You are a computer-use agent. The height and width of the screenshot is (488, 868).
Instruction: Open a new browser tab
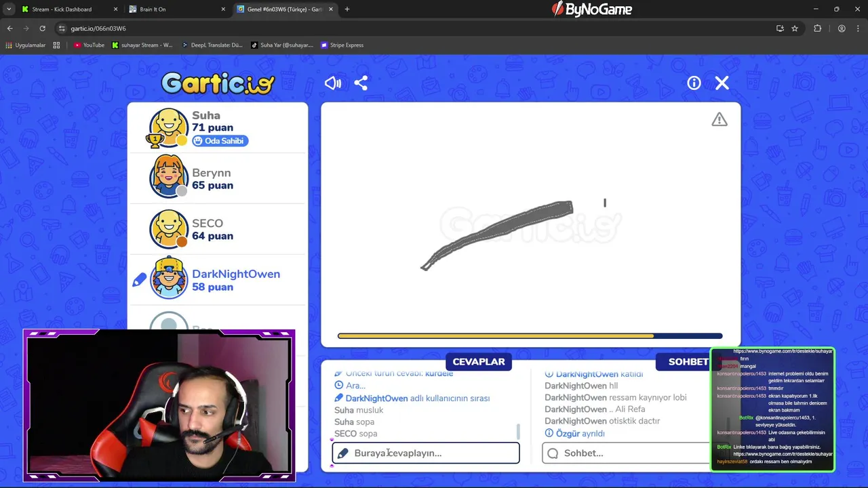tap(347, 9)
